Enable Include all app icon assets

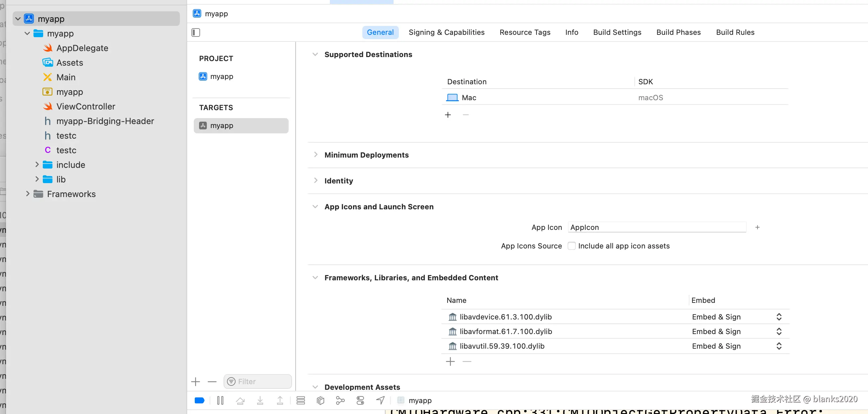pos(571,246)
